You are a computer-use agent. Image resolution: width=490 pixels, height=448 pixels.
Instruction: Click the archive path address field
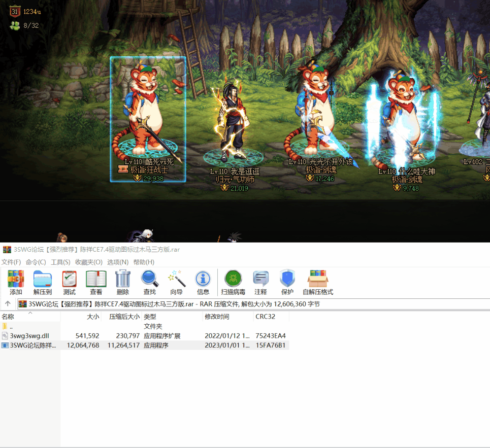coord(253,304)
